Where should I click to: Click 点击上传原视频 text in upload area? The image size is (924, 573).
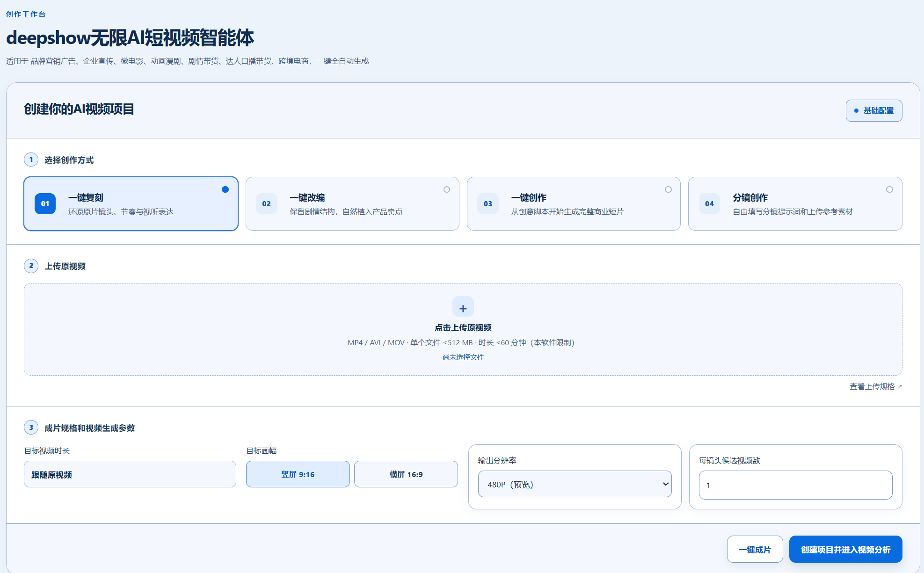[x=463, y=327]
